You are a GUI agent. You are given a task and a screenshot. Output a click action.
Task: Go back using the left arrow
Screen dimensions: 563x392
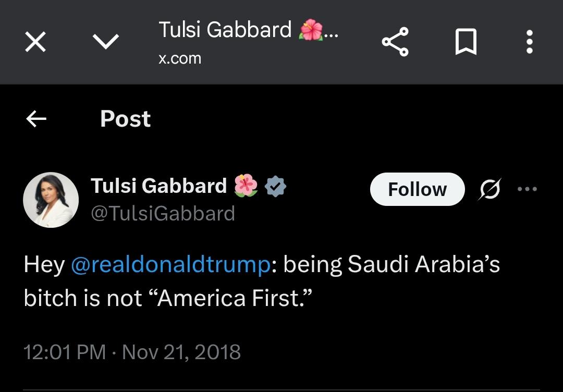36,119
